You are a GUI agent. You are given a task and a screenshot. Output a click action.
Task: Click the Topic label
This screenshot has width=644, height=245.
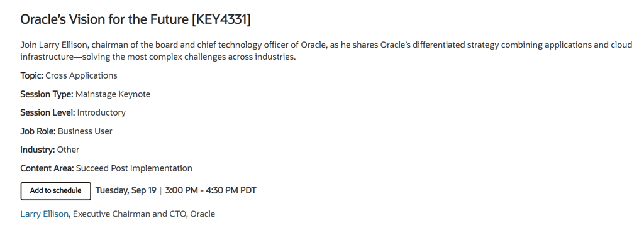[31, 75]
